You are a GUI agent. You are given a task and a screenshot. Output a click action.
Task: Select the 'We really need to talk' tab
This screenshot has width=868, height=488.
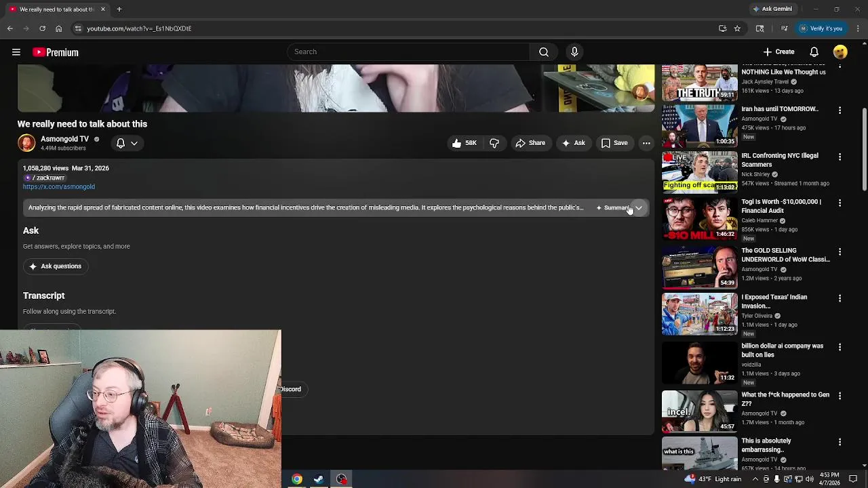56,9
